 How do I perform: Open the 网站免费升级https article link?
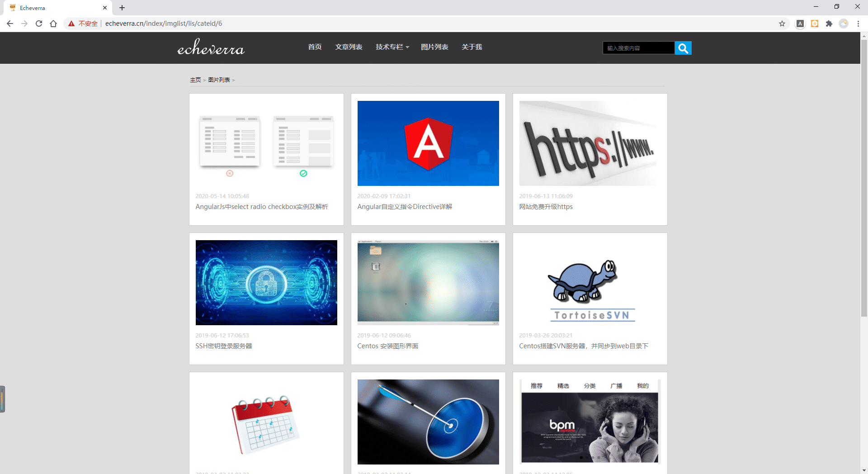(x=546, y=207)
